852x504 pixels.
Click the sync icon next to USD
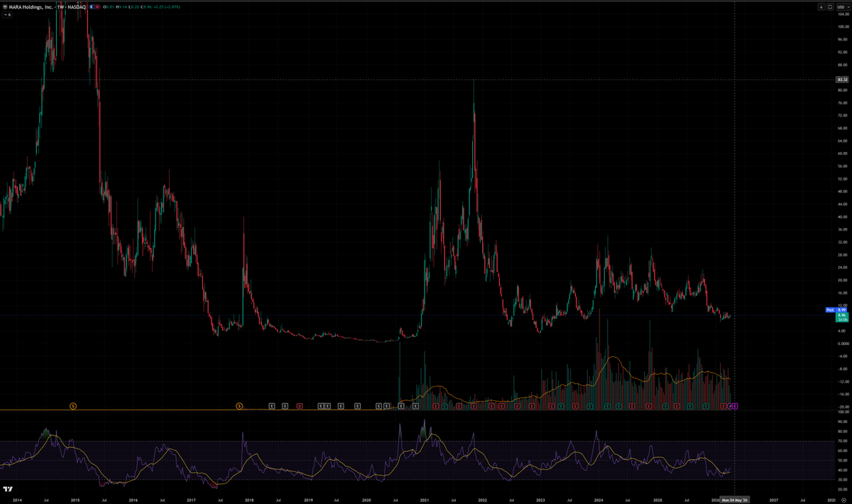pos(830,7)
